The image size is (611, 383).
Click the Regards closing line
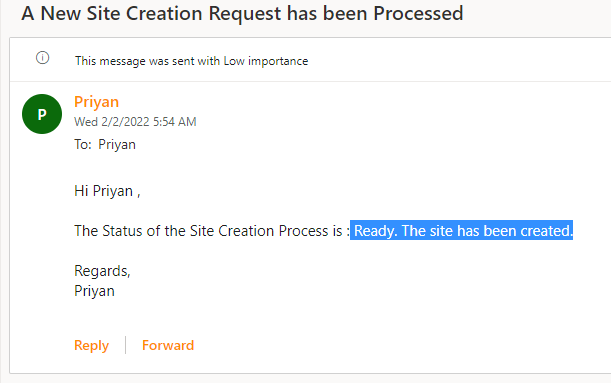pyautogui.click(x=102, y=271)
